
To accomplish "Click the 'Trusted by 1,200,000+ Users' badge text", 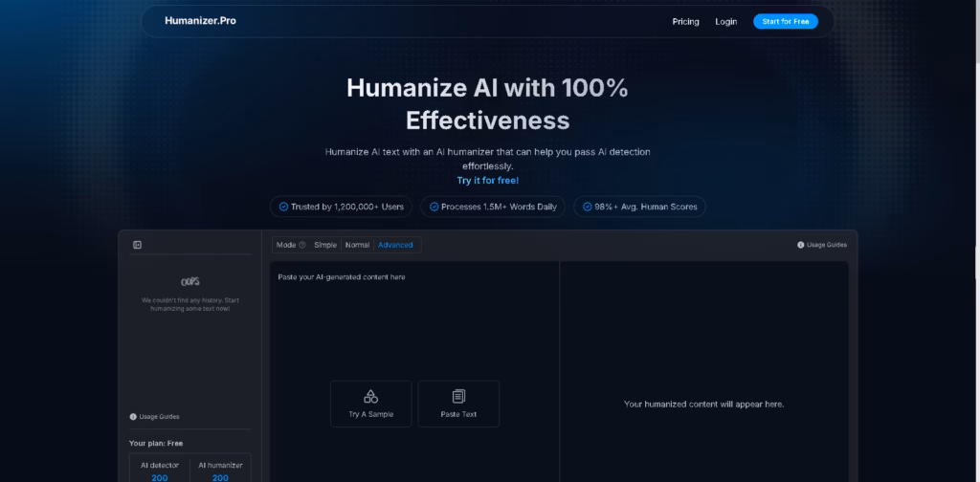I will pyautogui.click(x=347, y=207).
